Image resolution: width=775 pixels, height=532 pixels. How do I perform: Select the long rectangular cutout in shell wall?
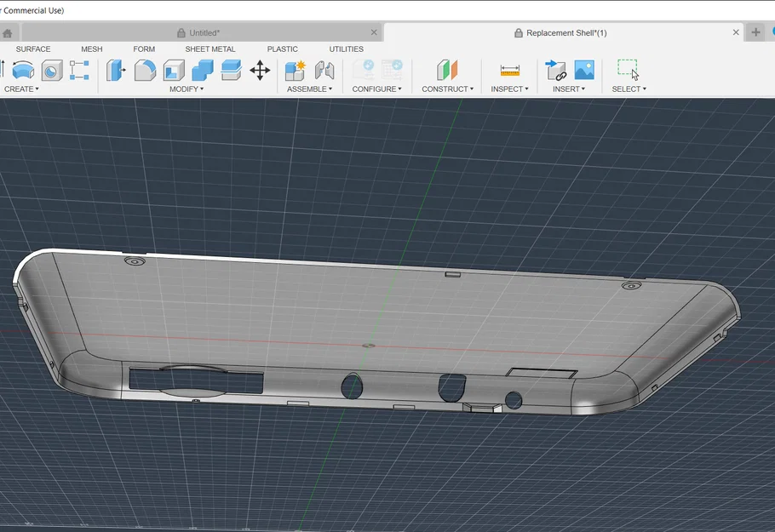pyautogui.click(x=196, y=380)
